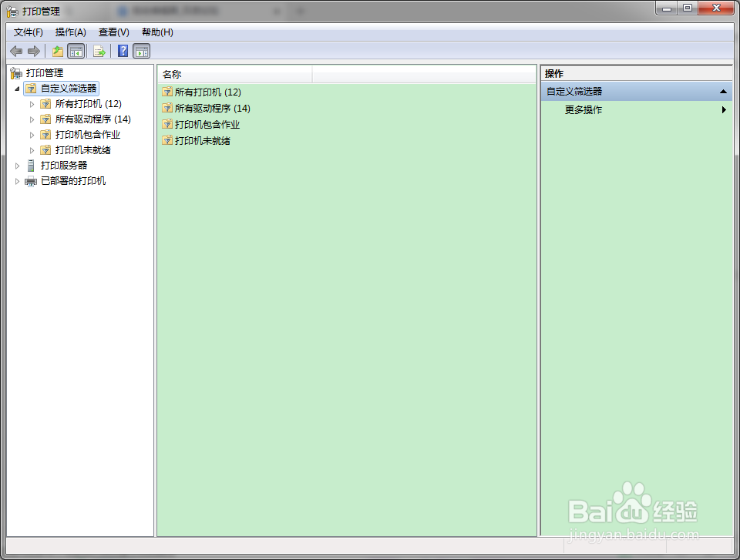Click the Up one level folder icon
Screen dimensions: 740x560
tap(58, 51)
